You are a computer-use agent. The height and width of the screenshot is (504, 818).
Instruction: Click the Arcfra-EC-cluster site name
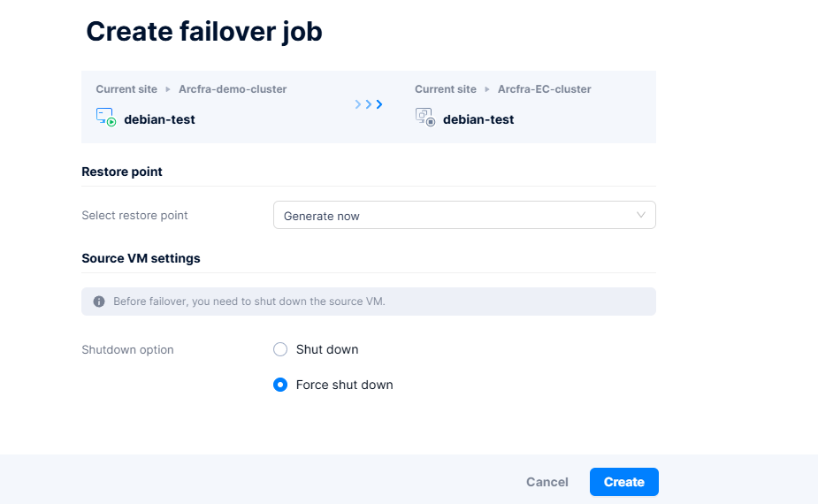coord(544,89)
